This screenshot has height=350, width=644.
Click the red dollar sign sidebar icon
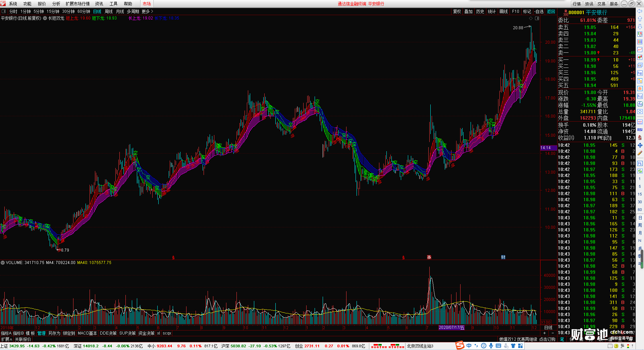(x=640, y=137)
